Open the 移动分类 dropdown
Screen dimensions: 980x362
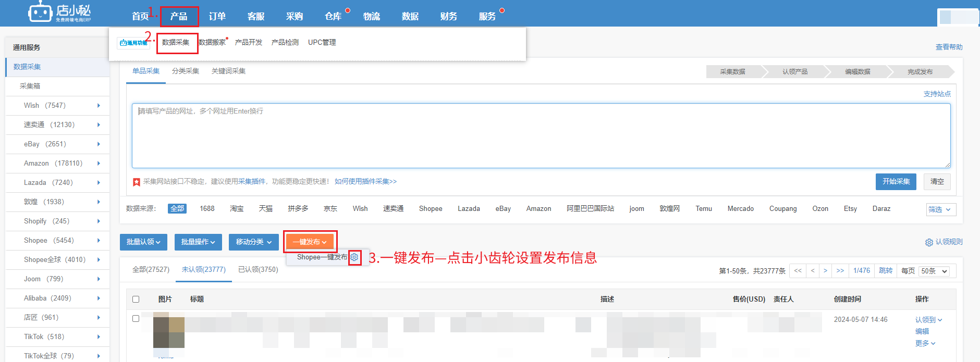point(254,242)
